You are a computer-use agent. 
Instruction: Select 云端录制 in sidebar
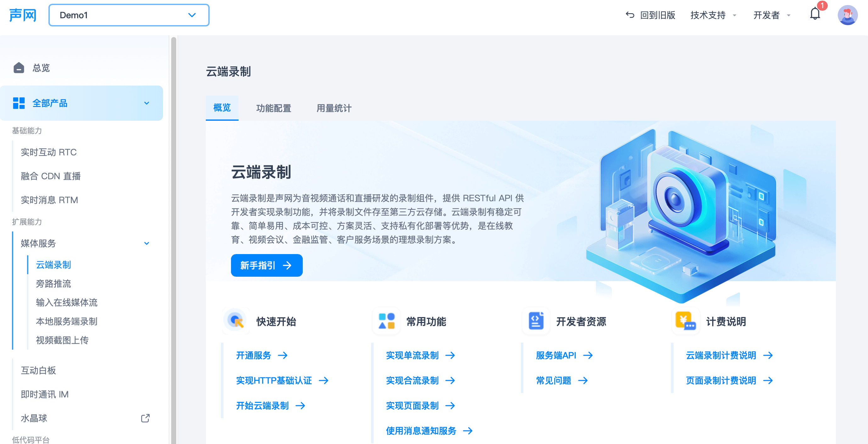click(x=53, y=265)
